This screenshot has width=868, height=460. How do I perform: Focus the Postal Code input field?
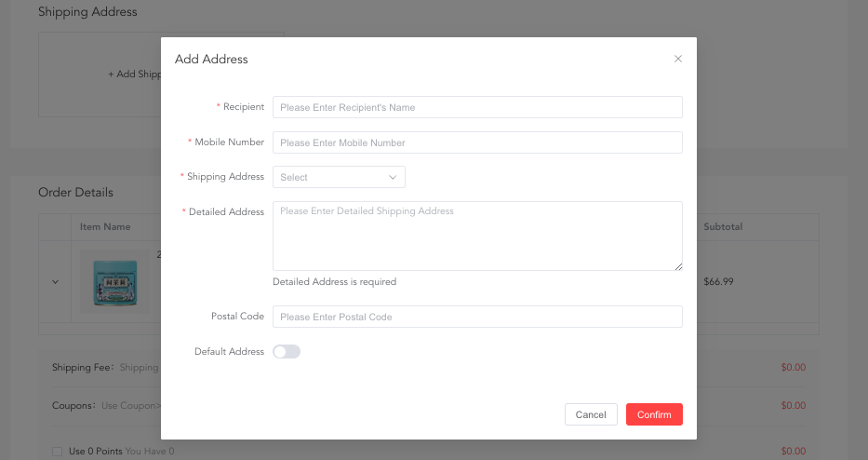(477, 317)
